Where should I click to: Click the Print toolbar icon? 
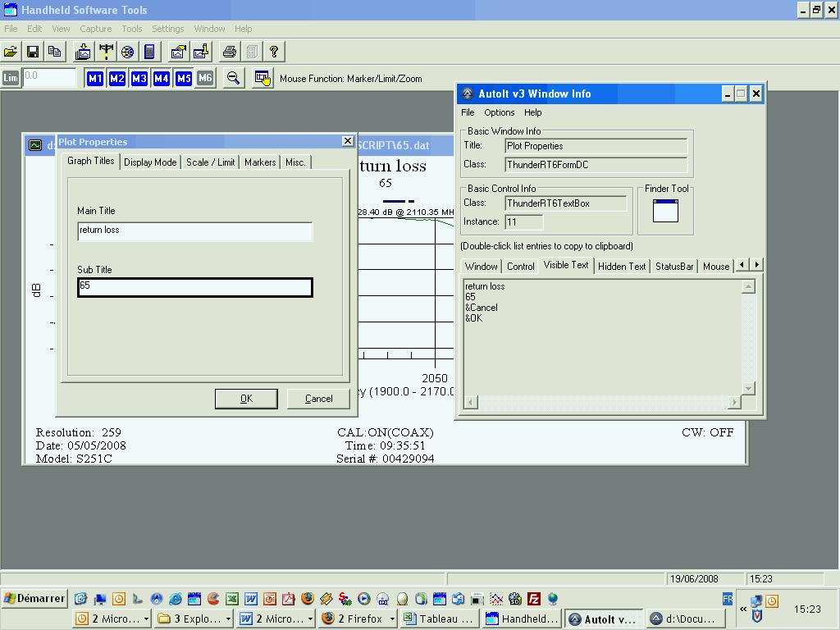(230, 52)
